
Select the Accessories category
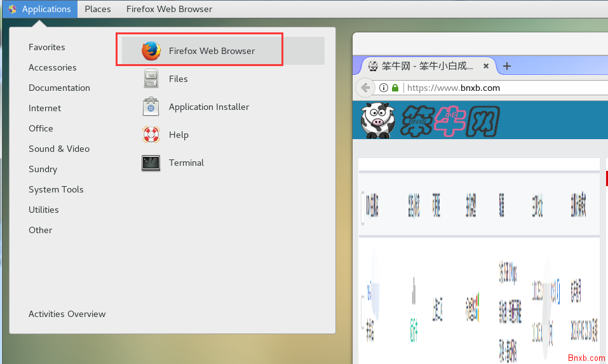52,67
